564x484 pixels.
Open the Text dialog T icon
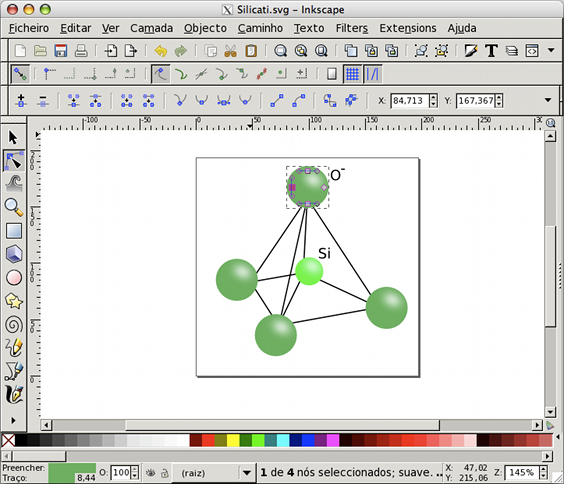coord(491,51)
